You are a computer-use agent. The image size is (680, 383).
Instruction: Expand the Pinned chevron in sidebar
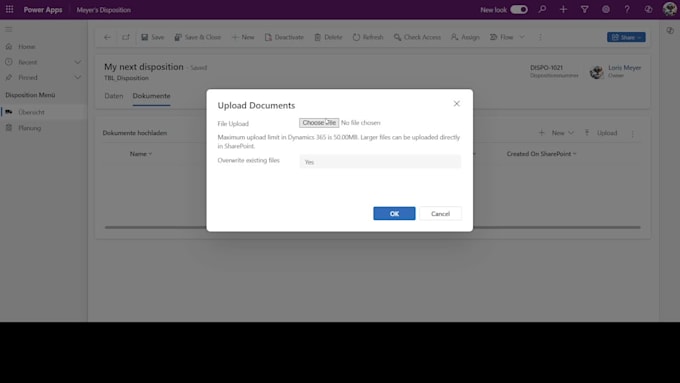tap(78, 78)
